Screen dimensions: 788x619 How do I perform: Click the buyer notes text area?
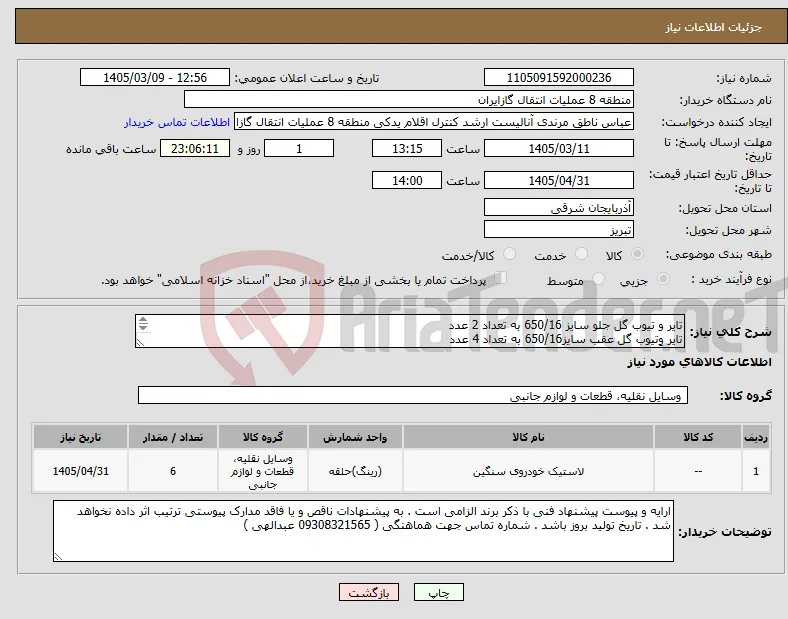(363, 531)
